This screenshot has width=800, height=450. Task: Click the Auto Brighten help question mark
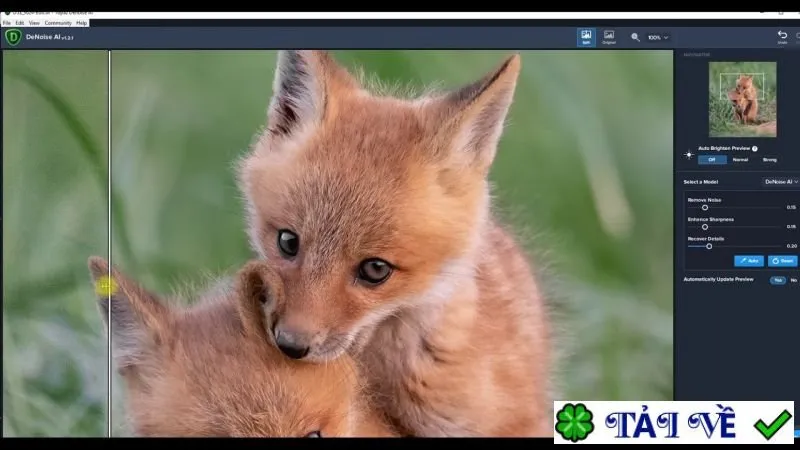[x=755, y=148]
